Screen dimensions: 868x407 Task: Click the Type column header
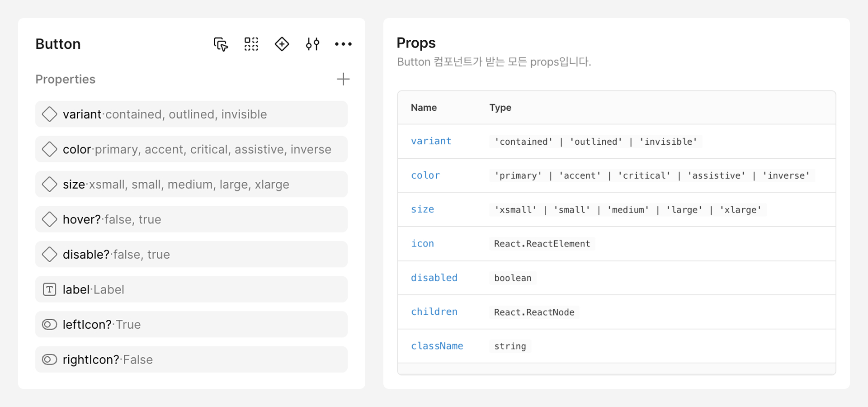click(x=500, y=108)
